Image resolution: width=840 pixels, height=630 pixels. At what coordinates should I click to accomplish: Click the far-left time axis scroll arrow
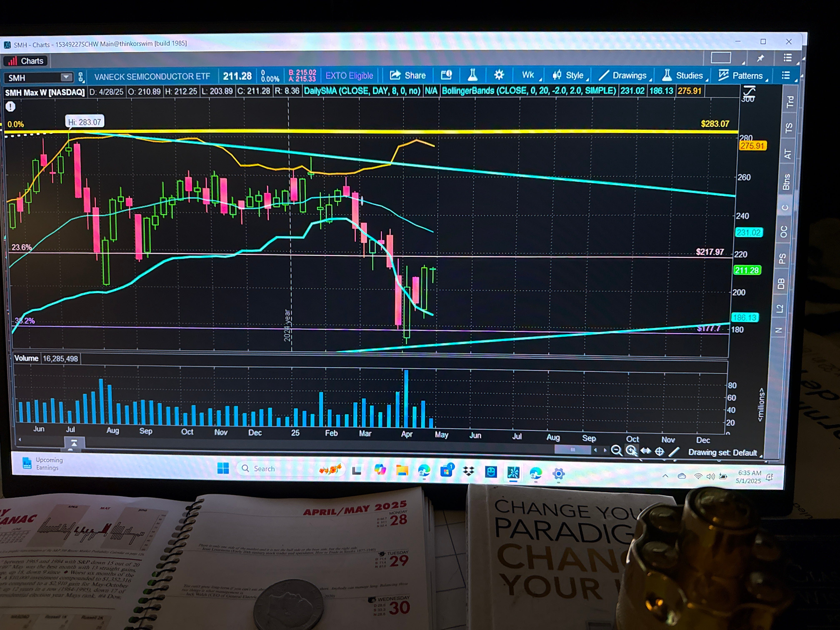[x=20, y=439]
